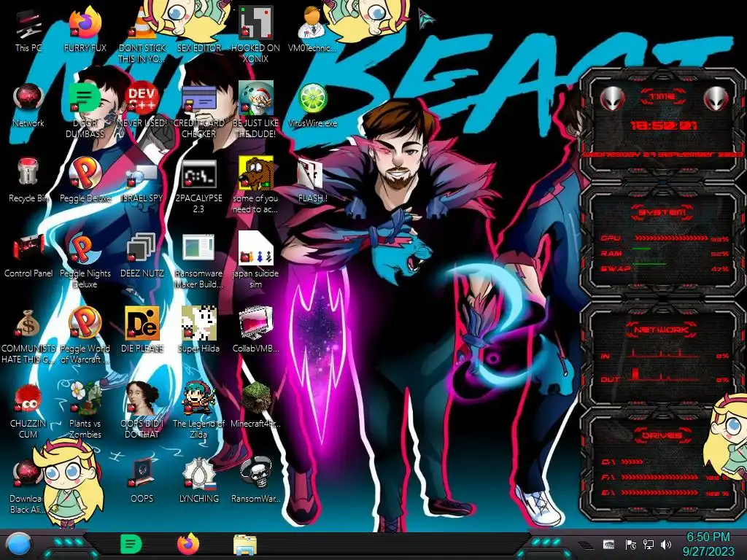Click the E:\ drive usage bar
747x560 pixels.
660,493
